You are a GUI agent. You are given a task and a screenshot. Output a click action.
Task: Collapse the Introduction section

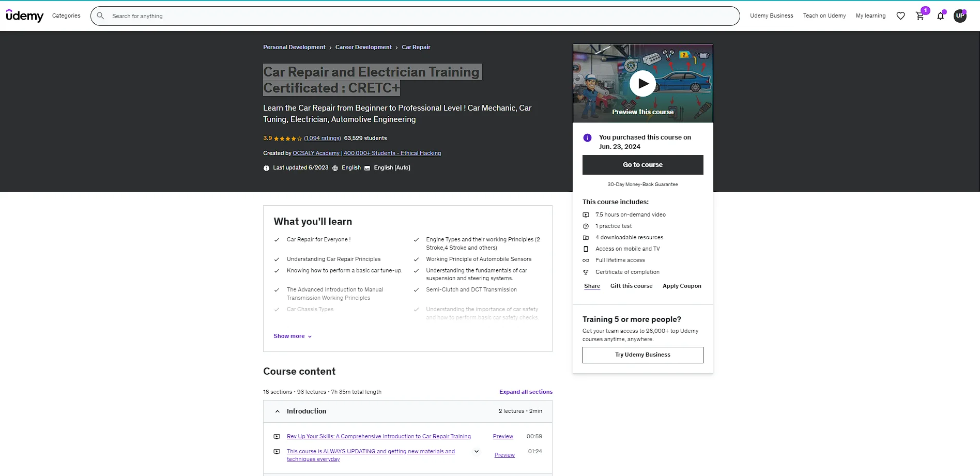click(407, 411)
